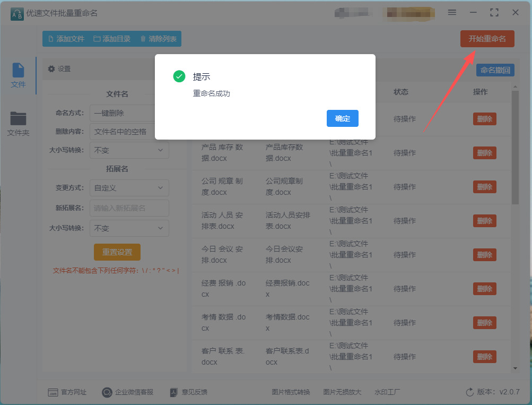Click 清除列表 to clear the list

pyautogui.click(x=159, y=39)
